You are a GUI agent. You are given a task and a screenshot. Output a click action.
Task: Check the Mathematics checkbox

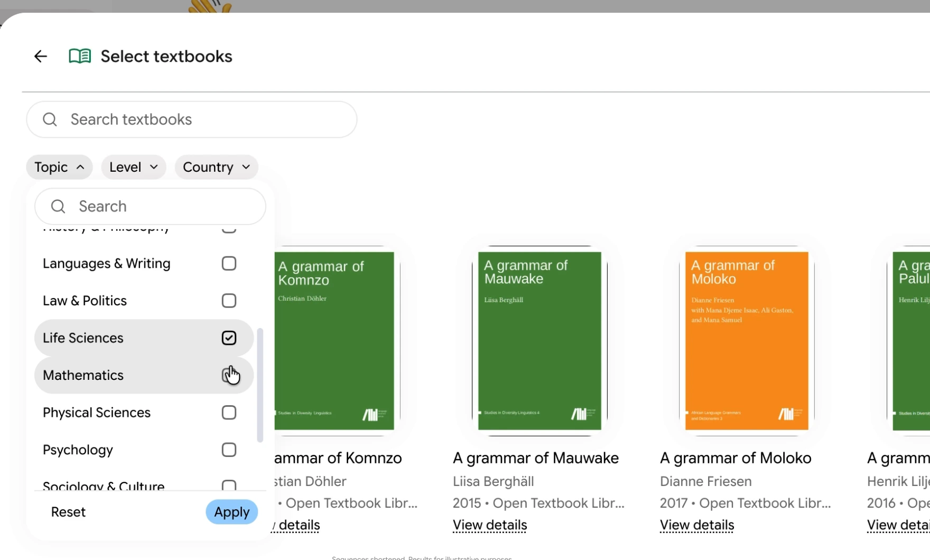pos(229,375)
